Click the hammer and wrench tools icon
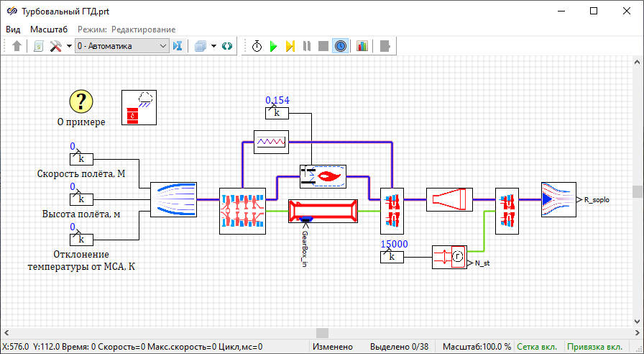644x354 pixels. [55, 46]
